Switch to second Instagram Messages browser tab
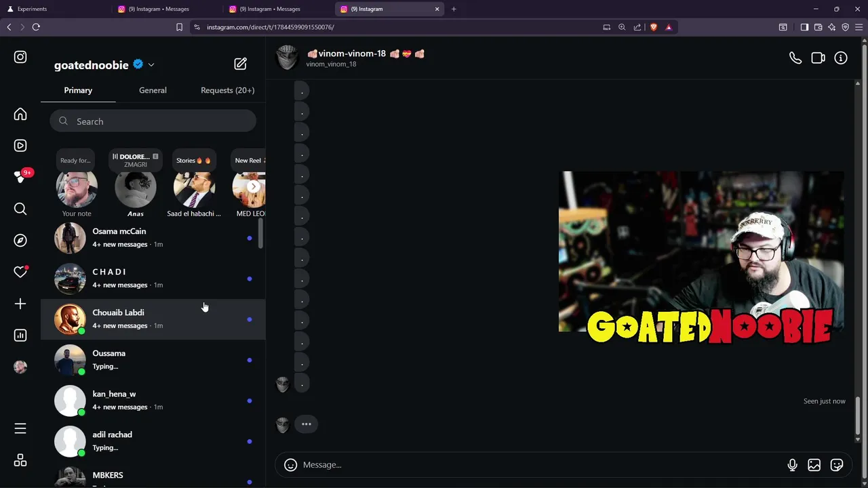 point(277,9)
